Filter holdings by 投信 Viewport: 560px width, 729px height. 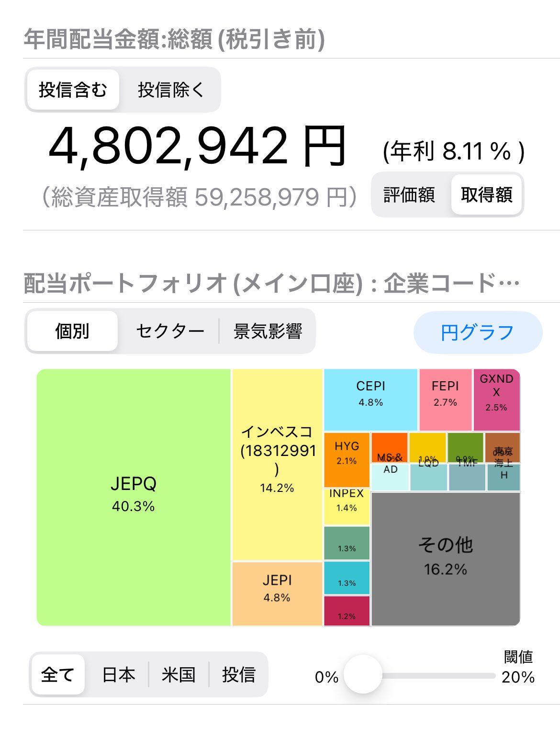coord(238,675)
